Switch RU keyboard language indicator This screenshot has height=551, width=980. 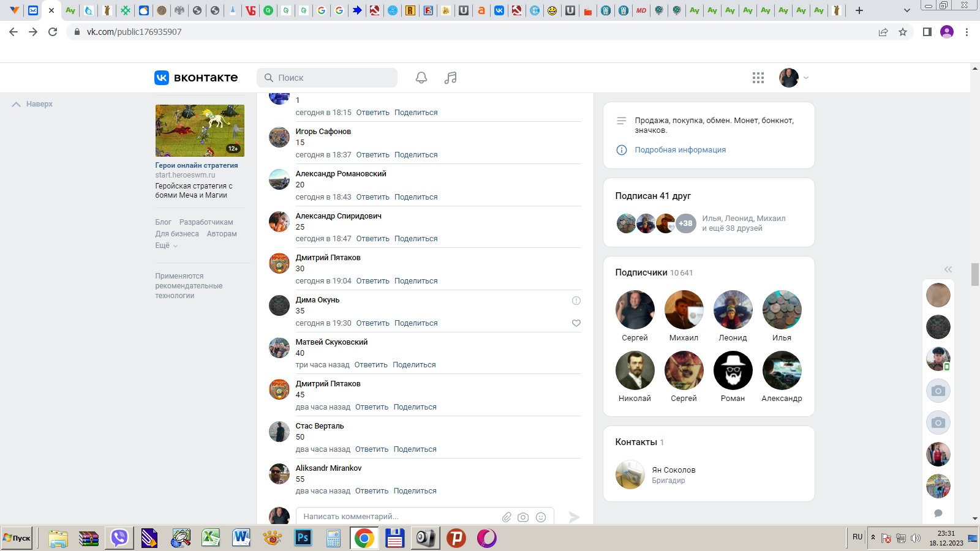[x=858, y=537]
